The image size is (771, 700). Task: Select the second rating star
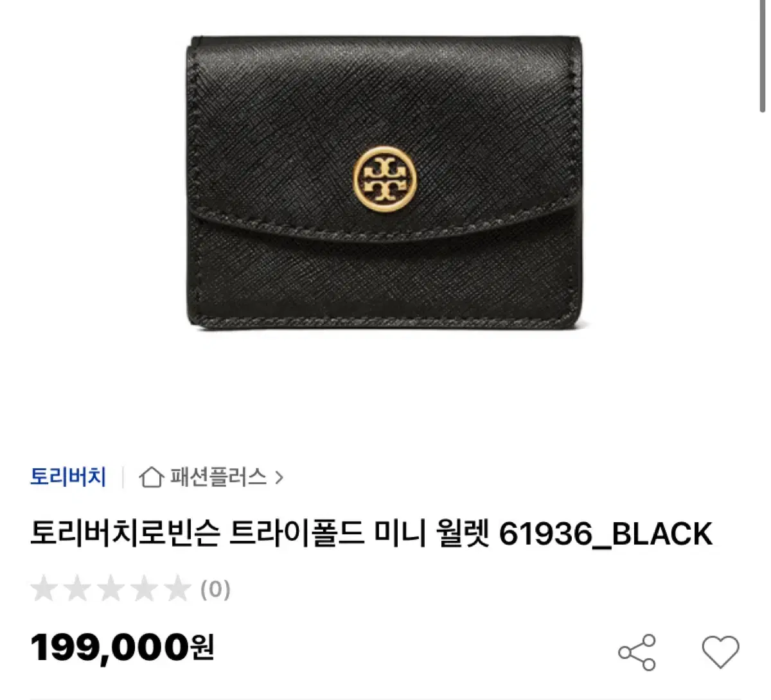tap(77, 589)
